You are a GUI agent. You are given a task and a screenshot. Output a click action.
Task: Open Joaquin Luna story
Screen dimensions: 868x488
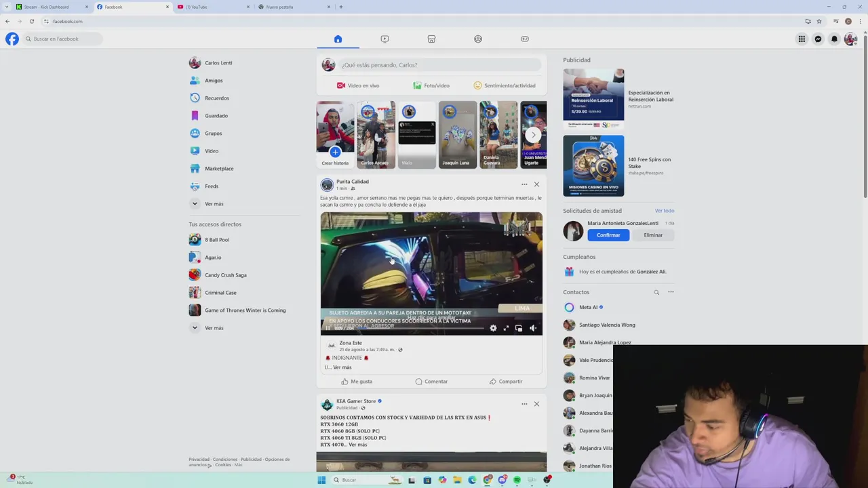(457, 134)
